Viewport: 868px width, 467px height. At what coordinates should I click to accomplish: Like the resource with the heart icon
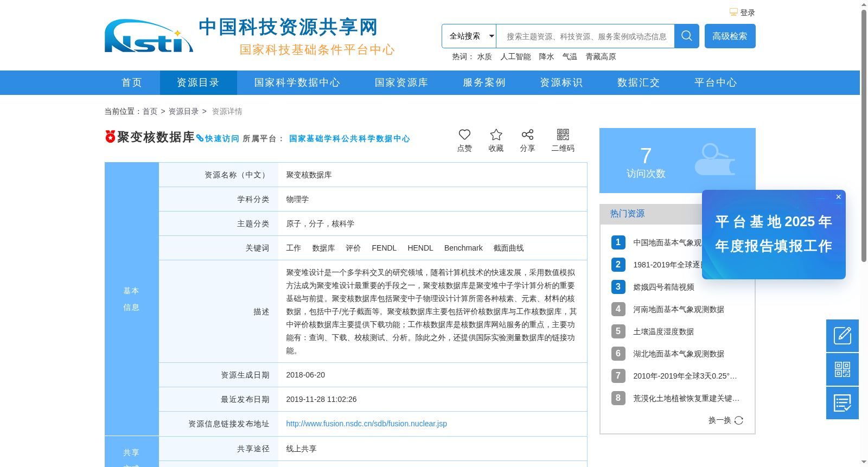464,135
